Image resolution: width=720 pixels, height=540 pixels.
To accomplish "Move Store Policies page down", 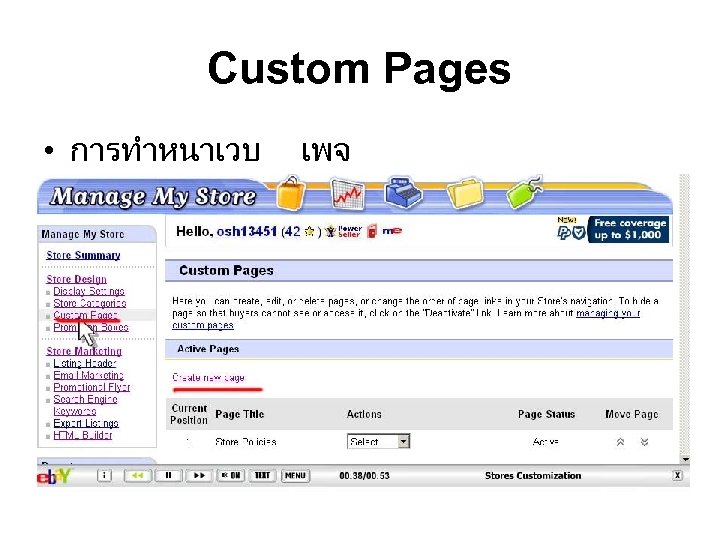I will coord(644,442).
